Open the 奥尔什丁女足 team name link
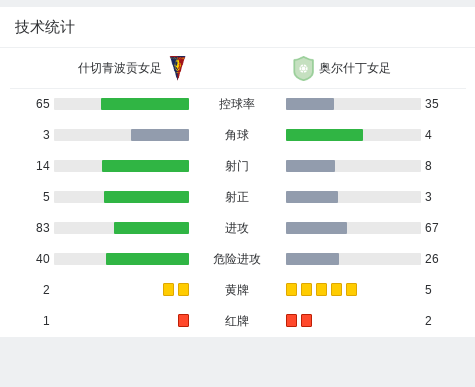Image resolution: width=475 pixels, height=387 pixels. coord(355,68)
